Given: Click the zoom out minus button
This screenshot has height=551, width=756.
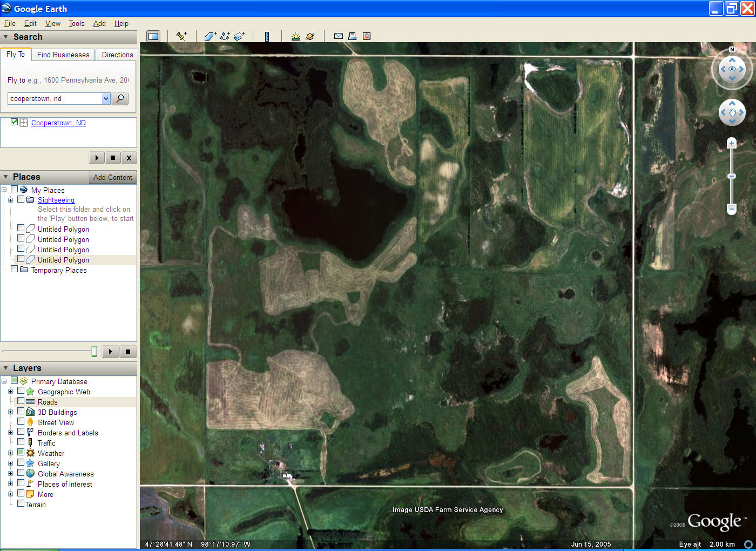Looking at the screenshot, I should [732, 209].
